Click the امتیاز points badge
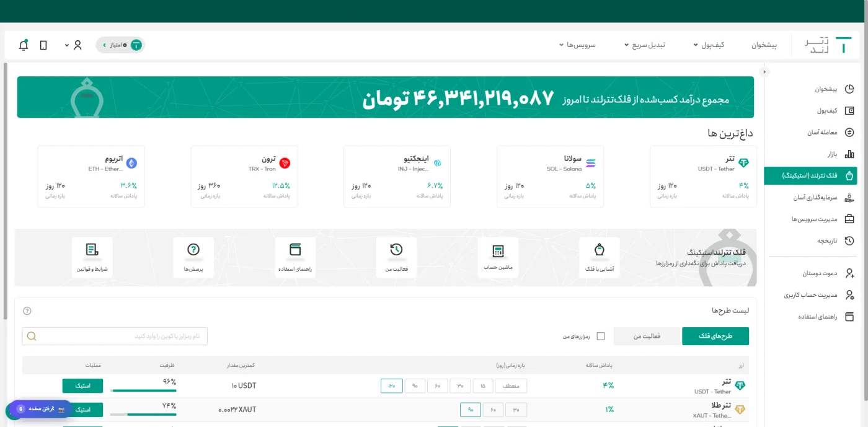The image size is (868, 427). 120,45
